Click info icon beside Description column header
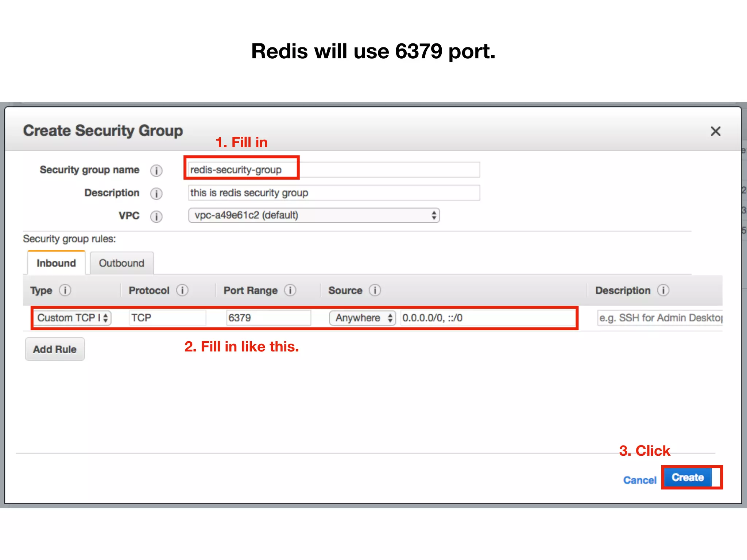 663,290
